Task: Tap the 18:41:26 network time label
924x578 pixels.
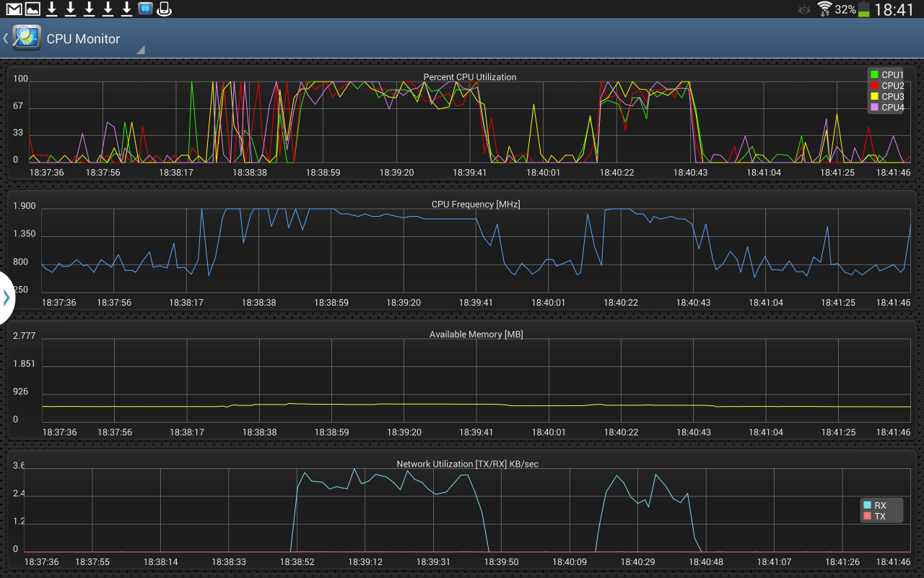Action: [842, 561]
